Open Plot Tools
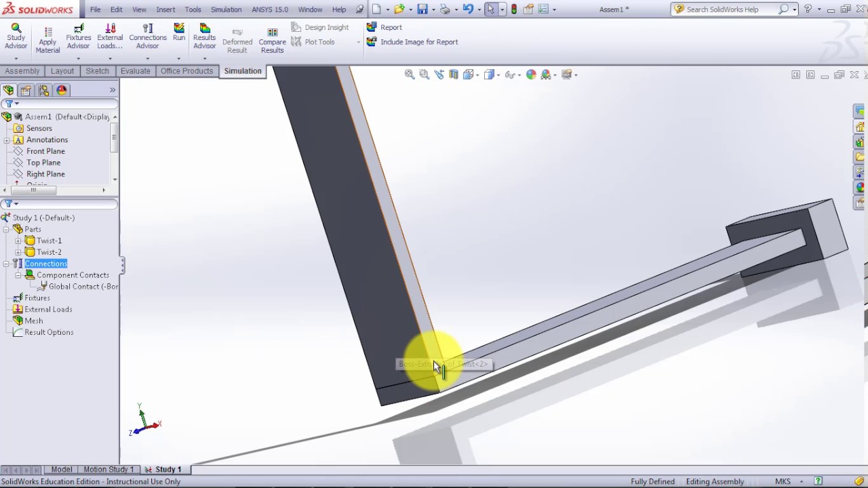The image size is (868, 488). click(x=313, y=42)
